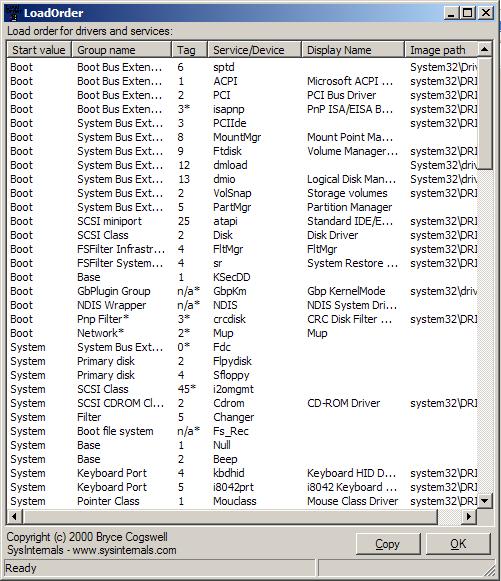Click the vertical scrollbar down arrow
Screen dimensions: 501x581
point(484,501)
